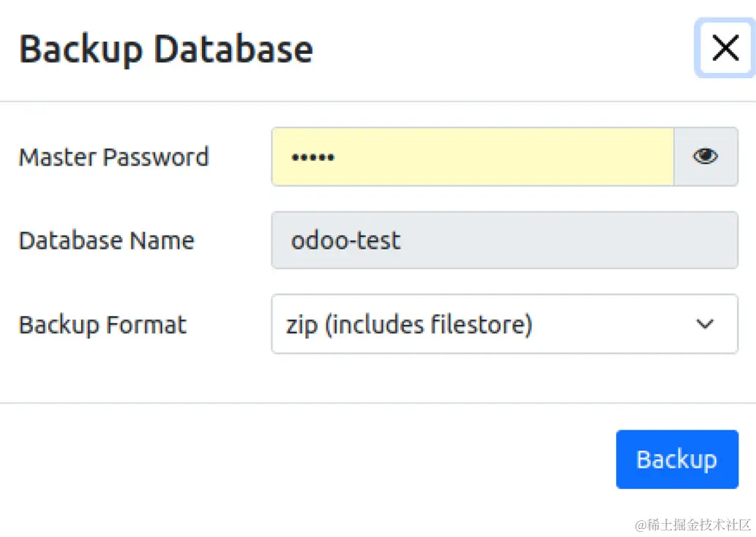The image size is (756, 537).
Task: Click the blue Backup button
Action: [x=677, y=459]
